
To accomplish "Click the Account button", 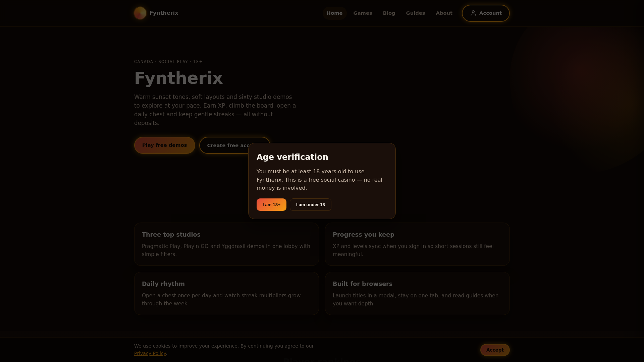I will 486,13.
